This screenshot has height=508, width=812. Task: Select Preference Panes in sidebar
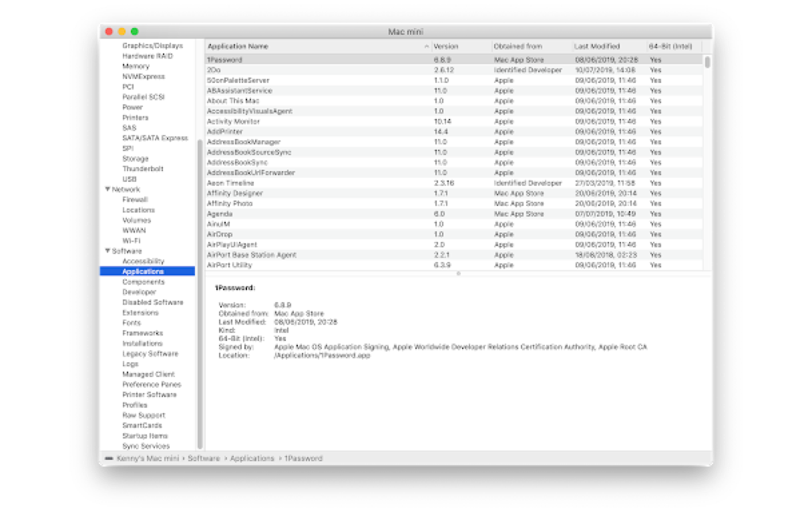point(151,384)
